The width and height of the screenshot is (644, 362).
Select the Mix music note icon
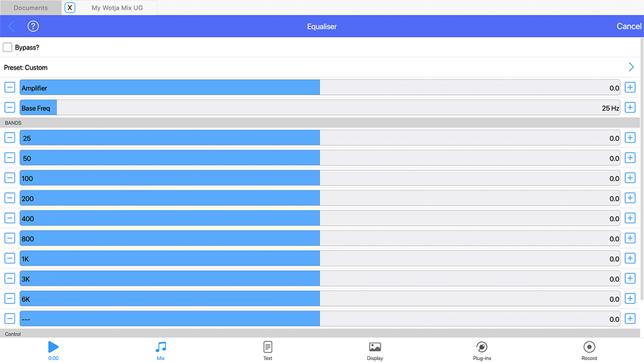click(x=161, y=347)
